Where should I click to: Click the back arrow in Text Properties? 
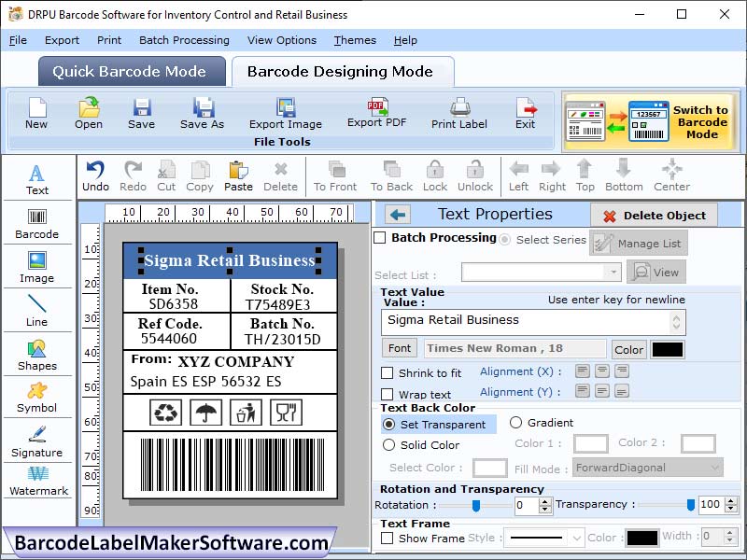[x=398, y=215]
